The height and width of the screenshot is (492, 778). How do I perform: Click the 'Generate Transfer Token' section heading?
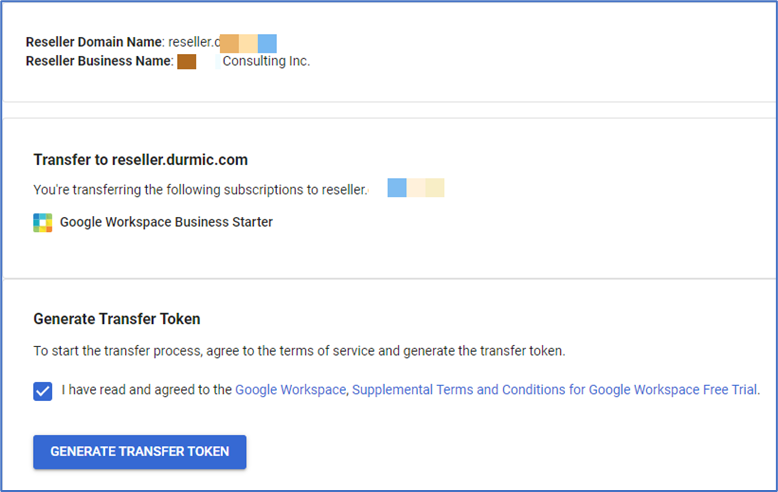click(117, 319)
